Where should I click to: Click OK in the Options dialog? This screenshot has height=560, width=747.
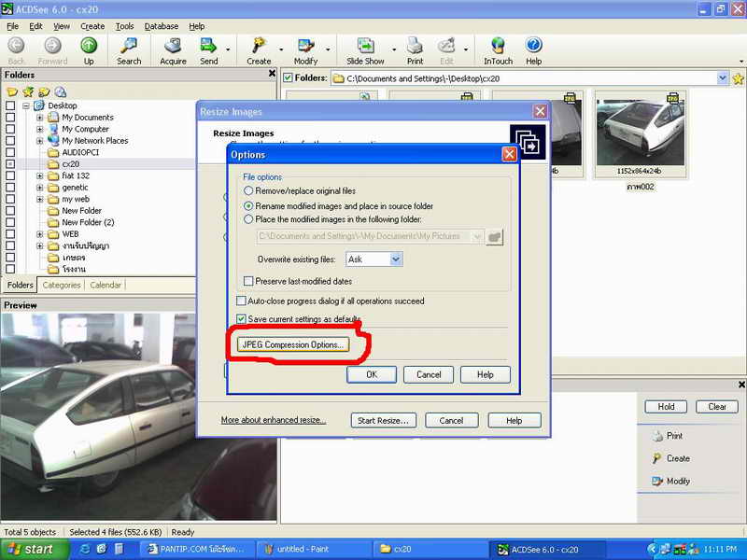372,375
